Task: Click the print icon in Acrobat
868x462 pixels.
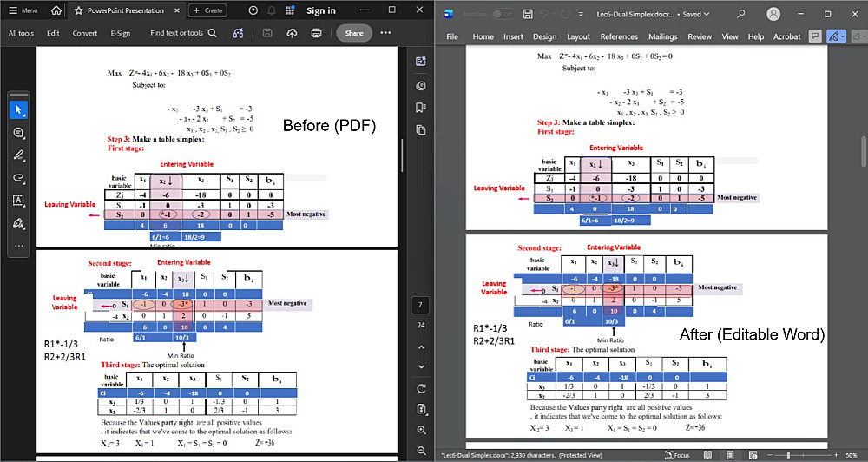Action: [317, 33]
